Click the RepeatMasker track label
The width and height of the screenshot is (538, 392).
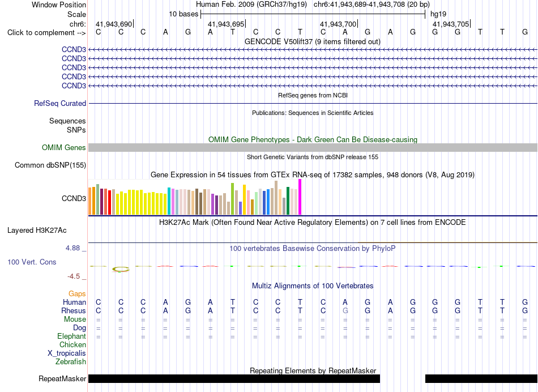coord(62,378)
